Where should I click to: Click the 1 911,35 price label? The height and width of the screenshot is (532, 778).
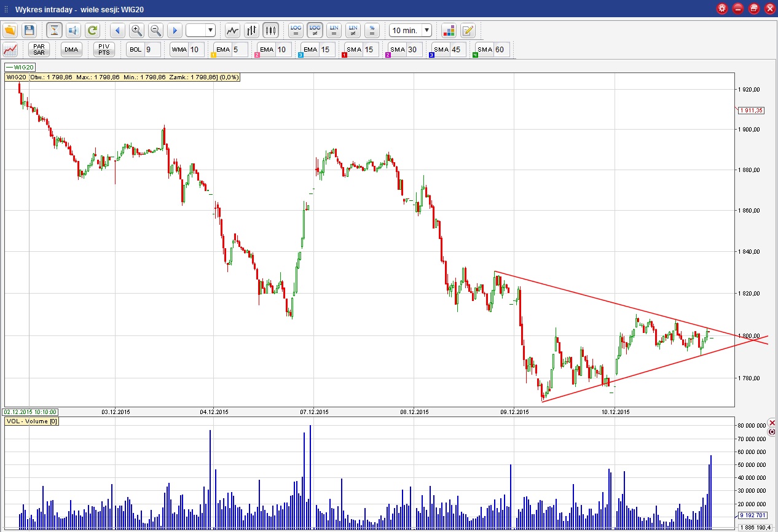752,110
